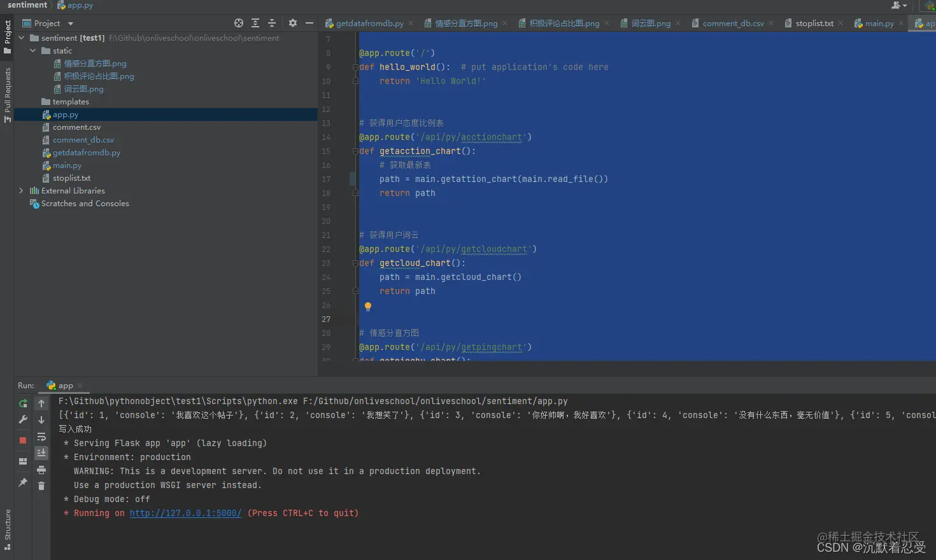Select the templates folder
Viewport: 936px width, 560px height.
(71, 102)
